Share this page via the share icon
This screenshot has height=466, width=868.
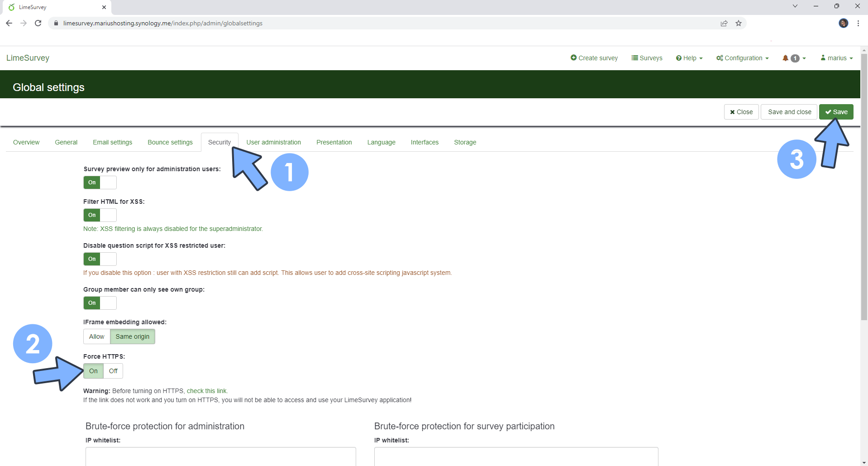tap(724, 23)
